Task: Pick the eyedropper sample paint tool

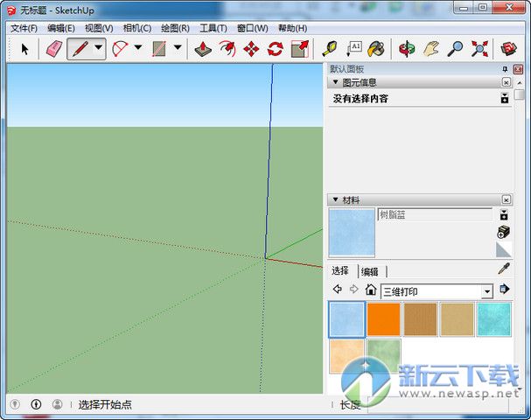Action: (x=504, y=269)
